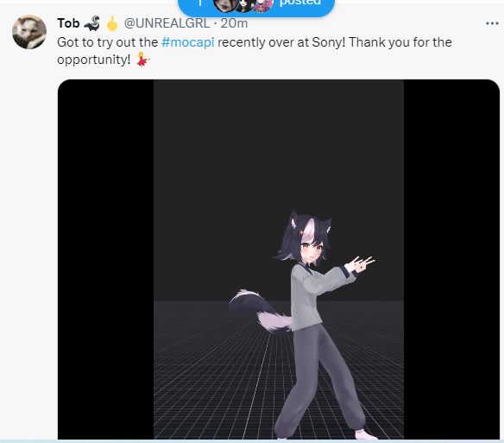Click the red dancer emoji after 'opportunity!'

pyautogui.click(x=142, y=60)
